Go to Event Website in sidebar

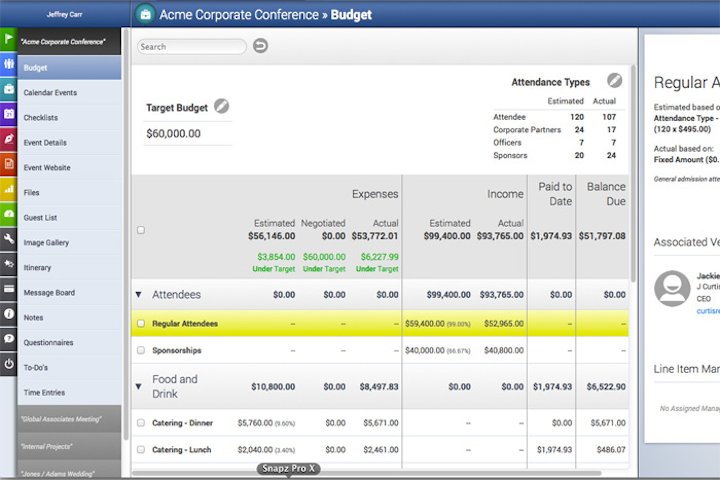tap(47, 167)
